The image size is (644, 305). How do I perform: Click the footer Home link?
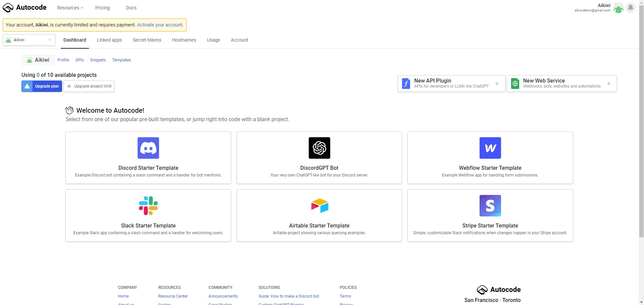[123, 296]
